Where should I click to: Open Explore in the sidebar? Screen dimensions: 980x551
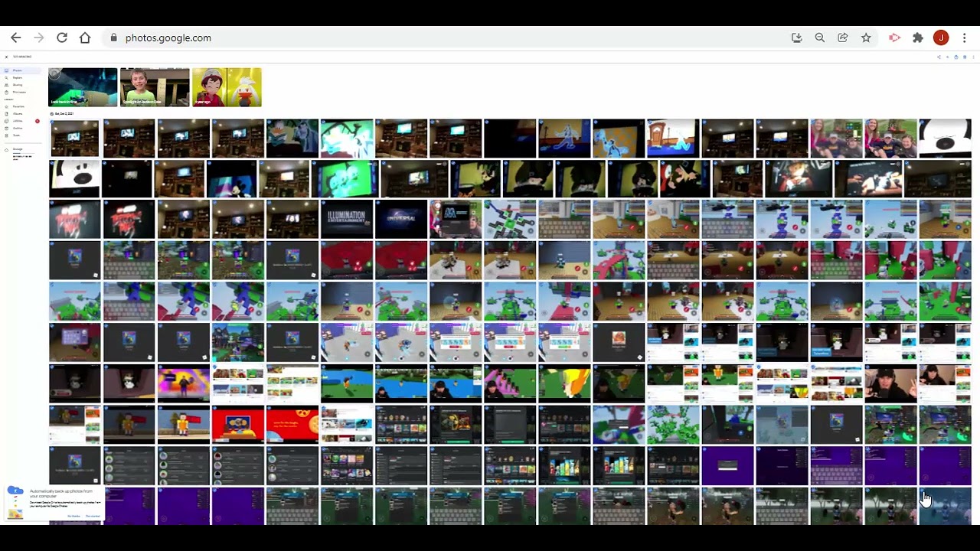point(20,77)
